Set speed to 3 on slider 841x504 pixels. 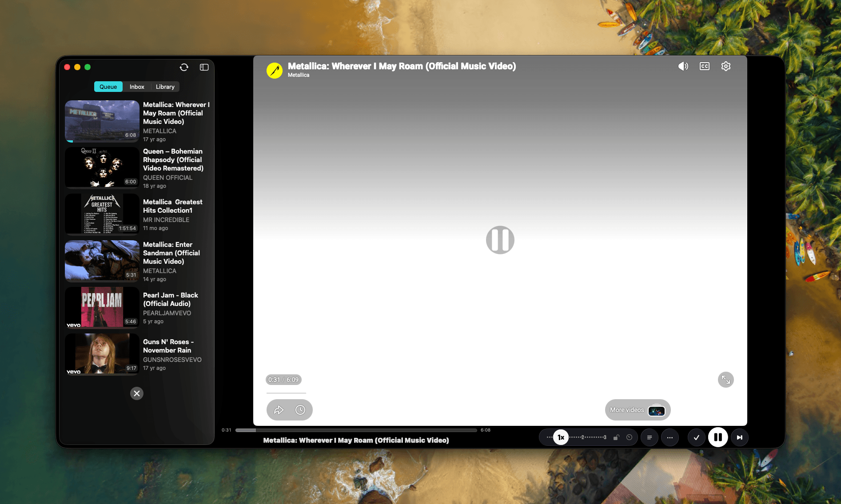click(605, 437)
